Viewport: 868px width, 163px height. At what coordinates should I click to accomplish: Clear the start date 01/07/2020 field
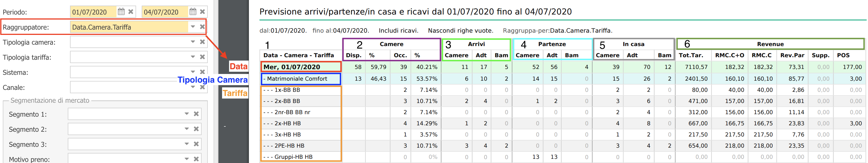[x=131, y=12]
